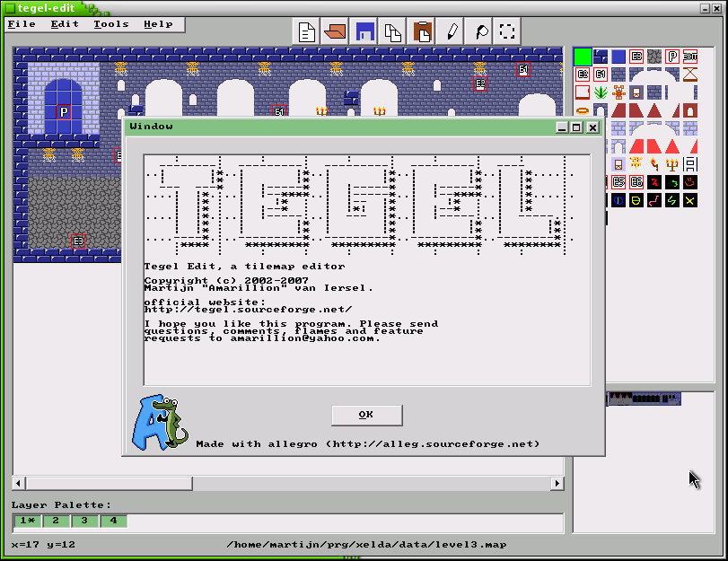Click the open file toolbar icon
Viewport: 728px width, 561px height.
[x=336, y=31]
